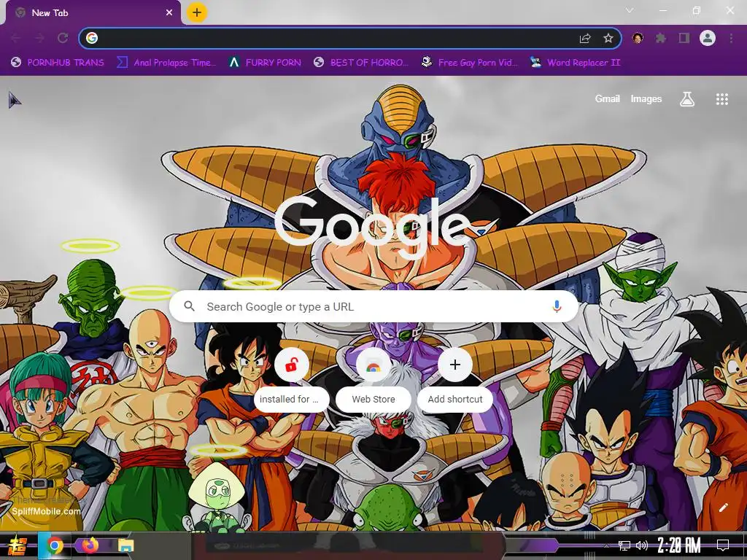Open Gmail link
This screenshot has height=560, width=747.
(x=607, y=99)
